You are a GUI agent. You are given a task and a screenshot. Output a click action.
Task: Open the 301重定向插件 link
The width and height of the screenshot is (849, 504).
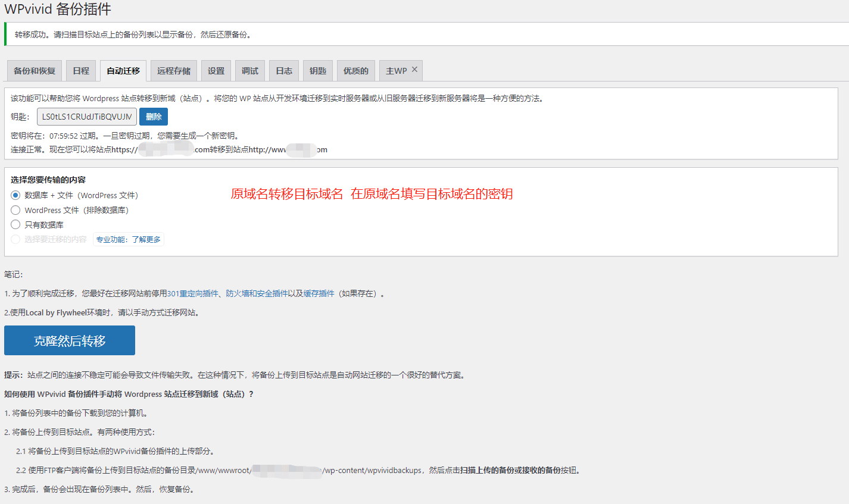point(193,293)
